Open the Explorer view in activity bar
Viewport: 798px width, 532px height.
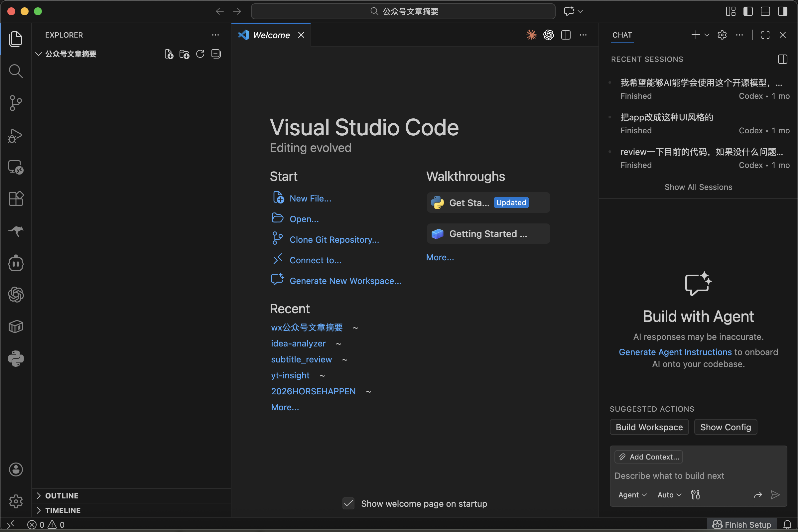pos(16,39)
